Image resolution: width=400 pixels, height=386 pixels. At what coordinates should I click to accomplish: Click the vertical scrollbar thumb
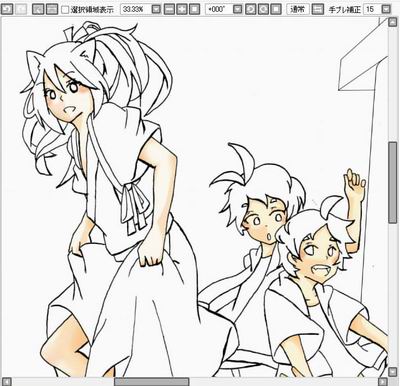pos(393,184)
